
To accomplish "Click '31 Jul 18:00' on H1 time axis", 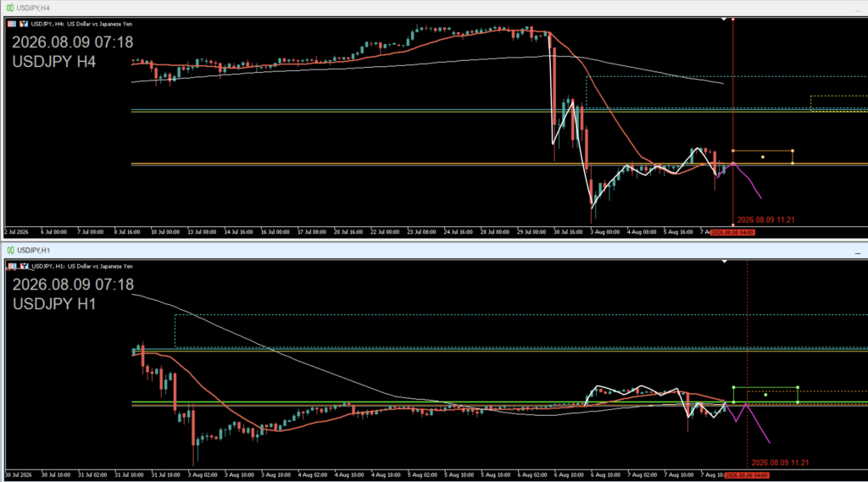I will pyautogui.click(x=165, y=475).
